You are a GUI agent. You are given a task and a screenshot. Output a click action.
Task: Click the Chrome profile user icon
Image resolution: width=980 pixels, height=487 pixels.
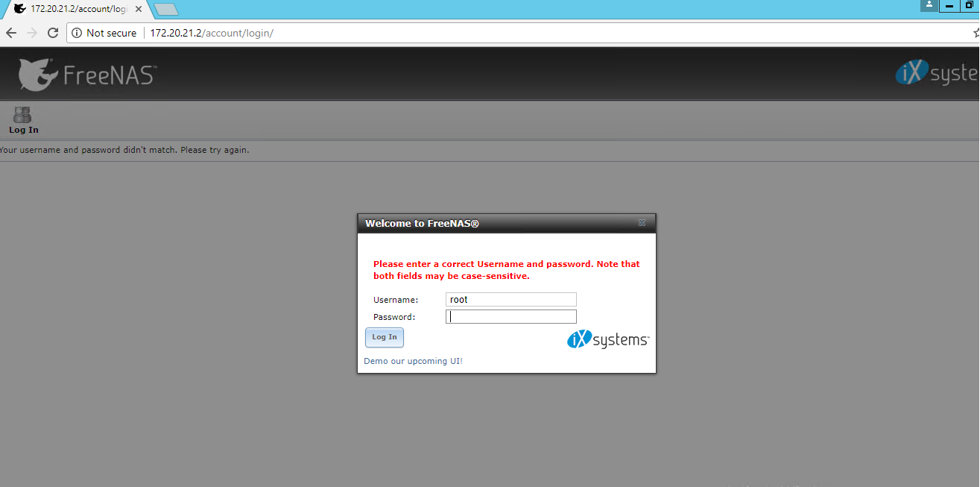click(929, 5)
